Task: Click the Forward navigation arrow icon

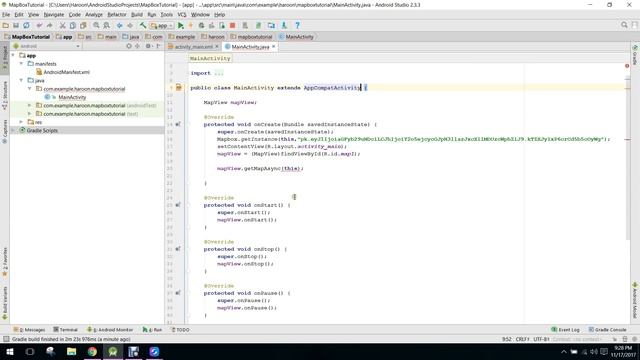Action: click(130, 25)
